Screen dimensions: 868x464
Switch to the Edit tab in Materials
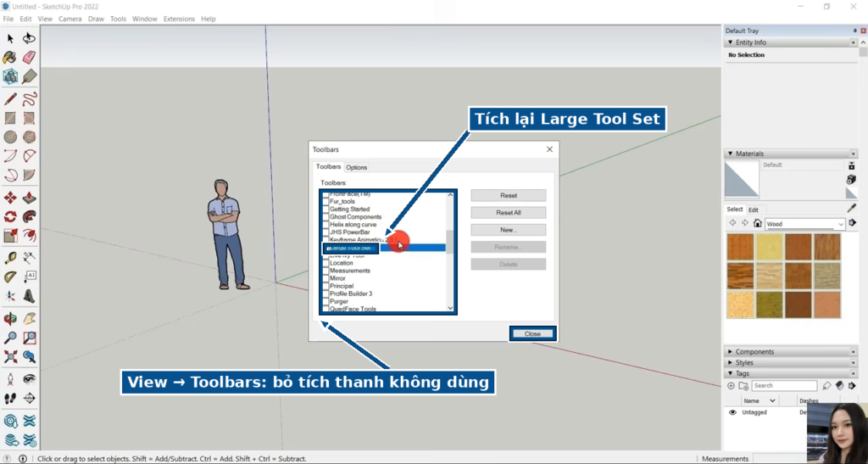coord(754,210)
